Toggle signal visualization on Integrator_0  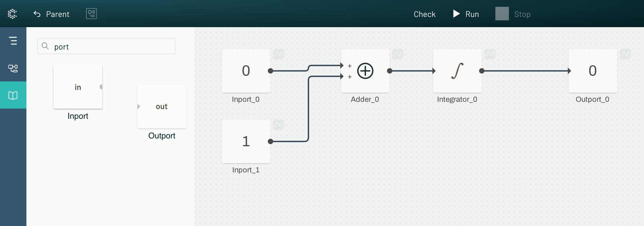(490, 54)
